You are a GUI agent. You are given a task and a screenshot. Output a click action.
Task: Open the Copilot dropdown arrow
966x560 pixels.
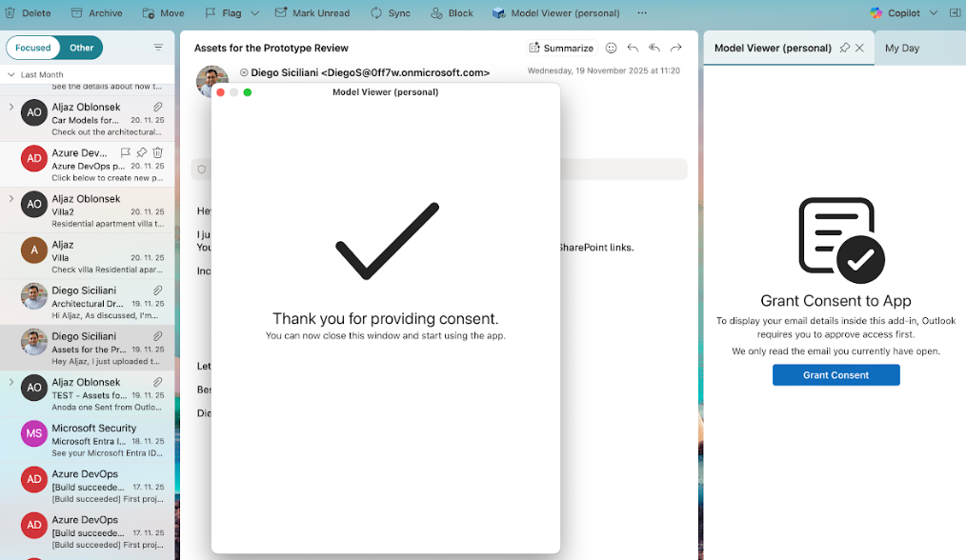pyautogui.click(x=933, y=13)
